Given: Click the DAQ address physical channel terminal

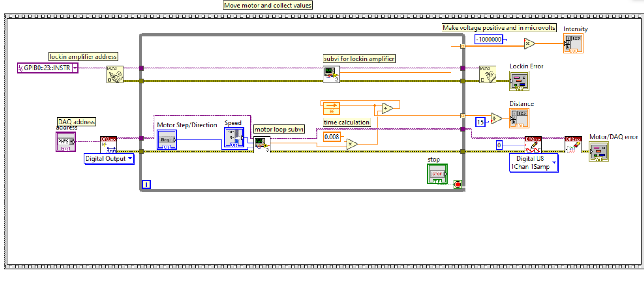Looking at the screenshot, I should (66, 142).
